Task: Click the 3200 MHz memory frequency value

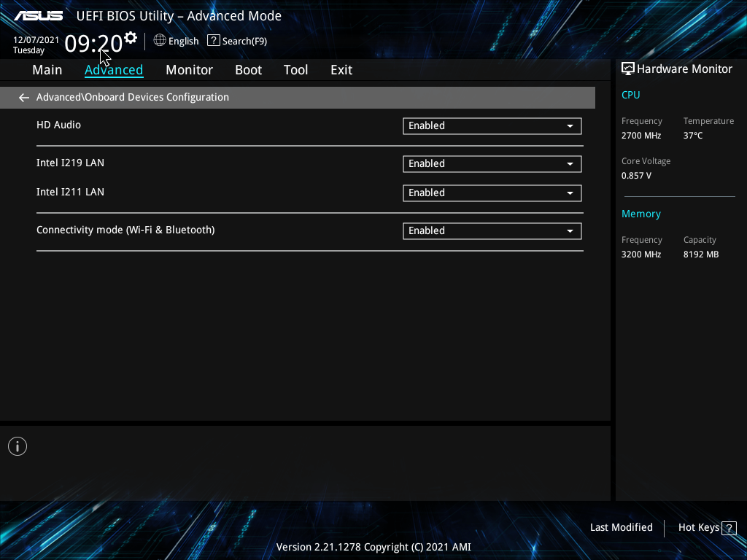Action: click(640, 254)
